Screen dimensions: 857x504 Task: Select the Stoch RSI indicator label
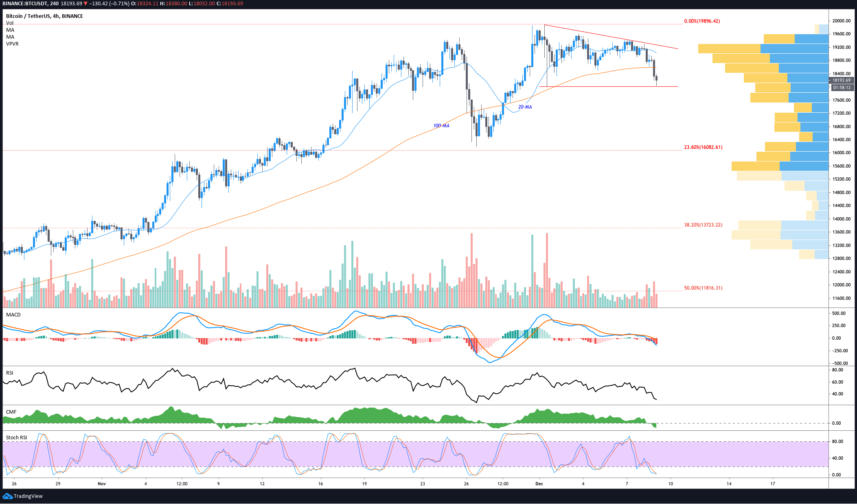17,437
